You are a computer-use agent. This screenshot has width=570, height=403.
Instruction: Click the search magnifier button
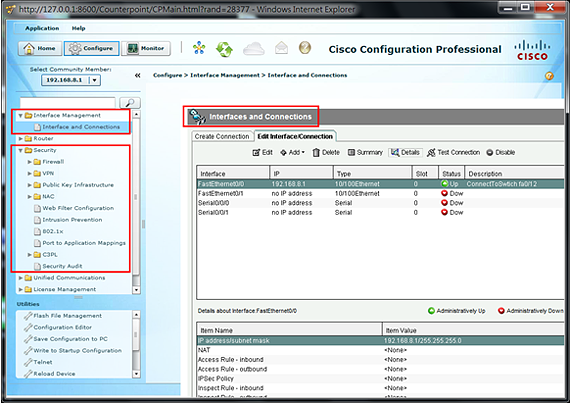[x=130, y=103]
